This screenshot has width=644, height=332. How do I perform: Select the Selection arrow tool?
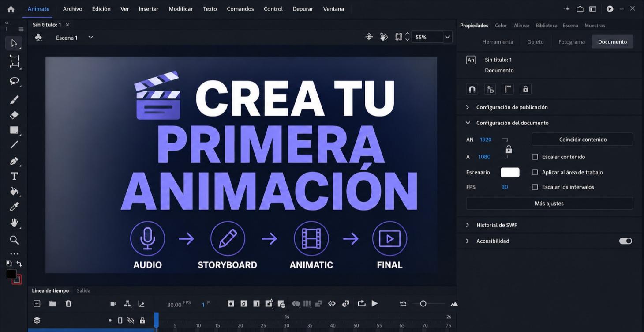(14, 43)
